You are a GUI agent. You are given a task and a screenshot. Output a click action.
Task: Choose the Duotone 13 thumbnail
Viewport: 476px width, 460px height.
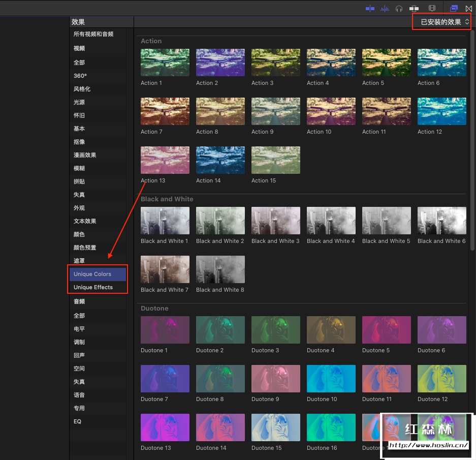(x=165, y=427)
